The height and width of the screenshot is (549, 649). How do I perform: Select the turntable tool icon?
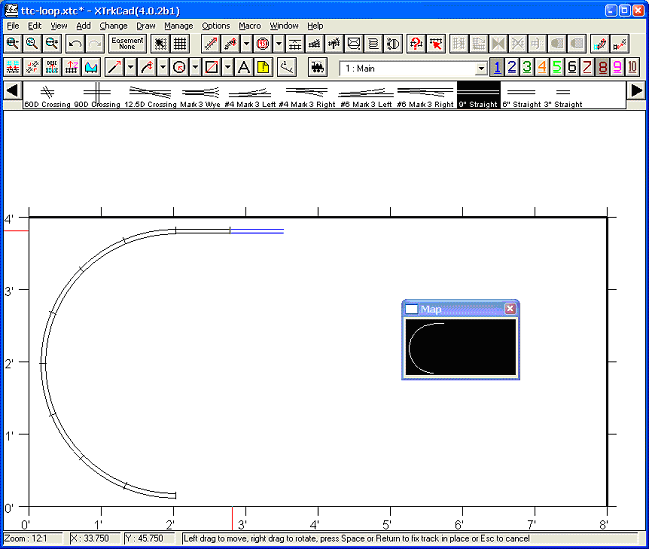[x=393, y=44]
